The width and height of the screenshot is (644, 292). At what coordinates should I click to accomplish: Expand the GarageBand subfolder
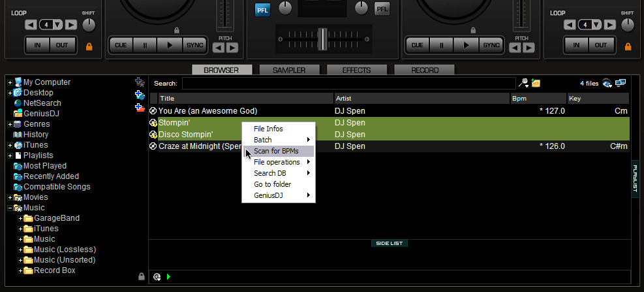[x=20, y=218]
